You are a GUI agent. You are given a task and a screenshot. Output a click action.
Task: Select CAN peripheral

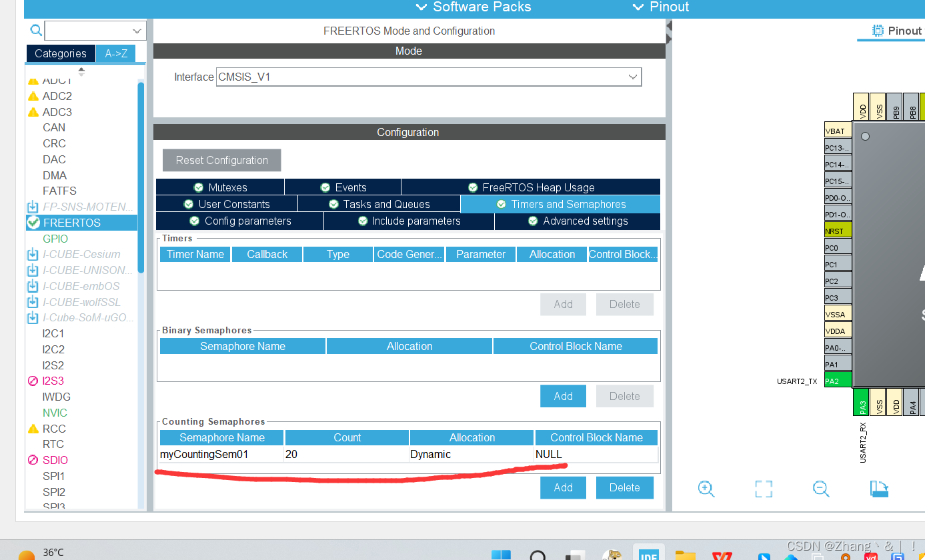pyautogui.click(x=54, y=127)
